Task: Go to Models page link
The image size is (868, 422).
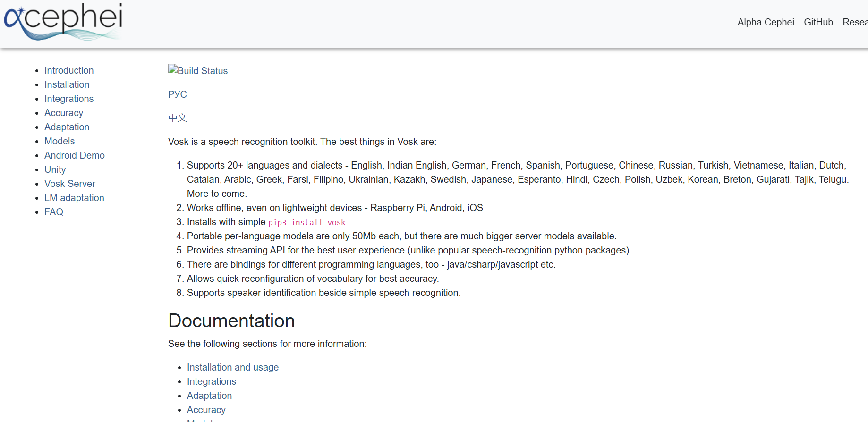Action: click(x=60, y=141)
